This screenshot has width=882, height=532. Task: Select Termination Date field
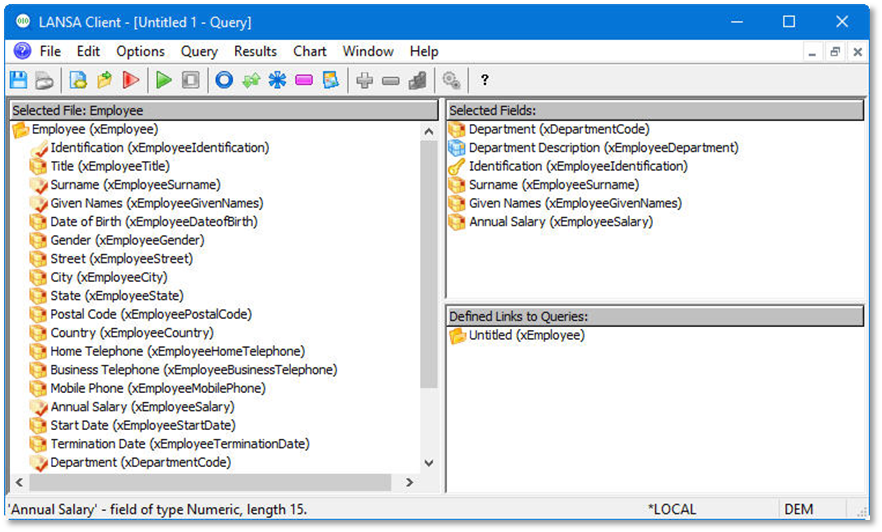(x=179, y=445)
